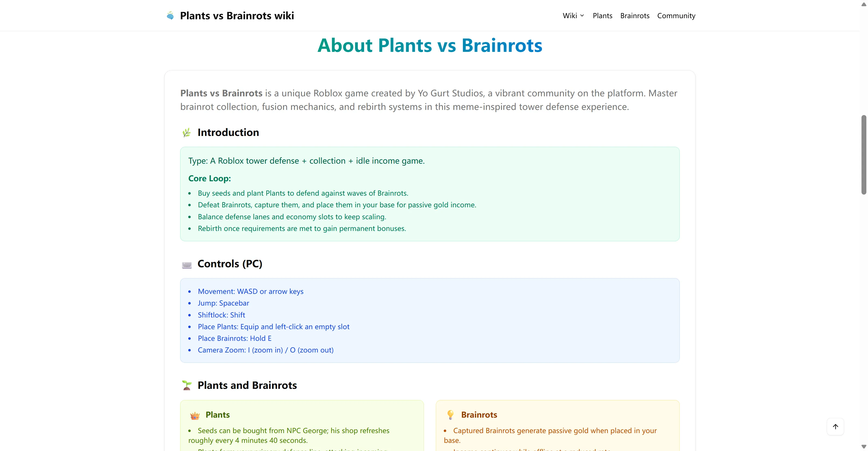868x451 pixels.
Task: Click the lightbulb icon in Brainrots card
Action: (450, 415)
